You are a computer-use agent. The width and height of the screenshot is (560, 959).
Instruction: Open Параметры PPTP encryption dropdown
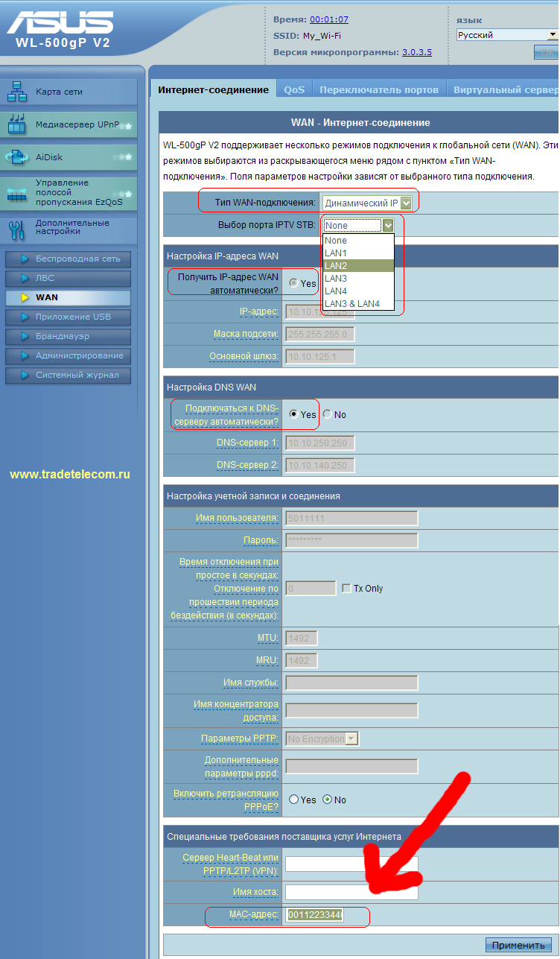322,739
